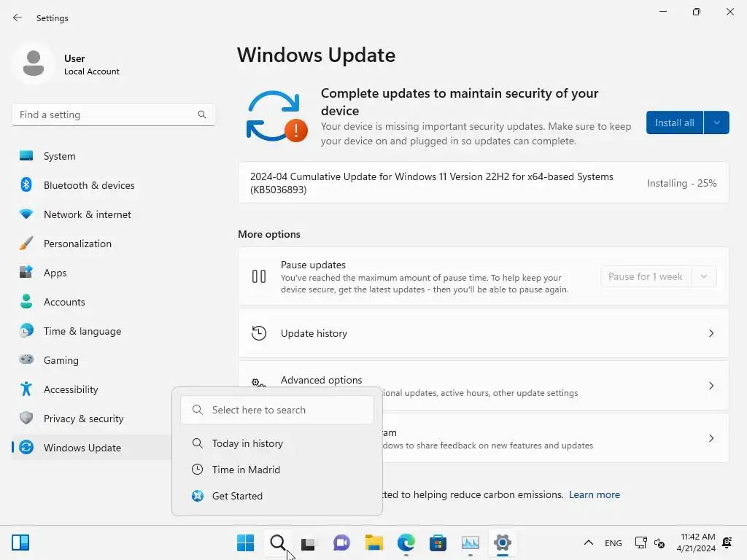The height and width of the screenshot is (560, 747).
Task: Open Advanced options
Action: click(483, 386)
